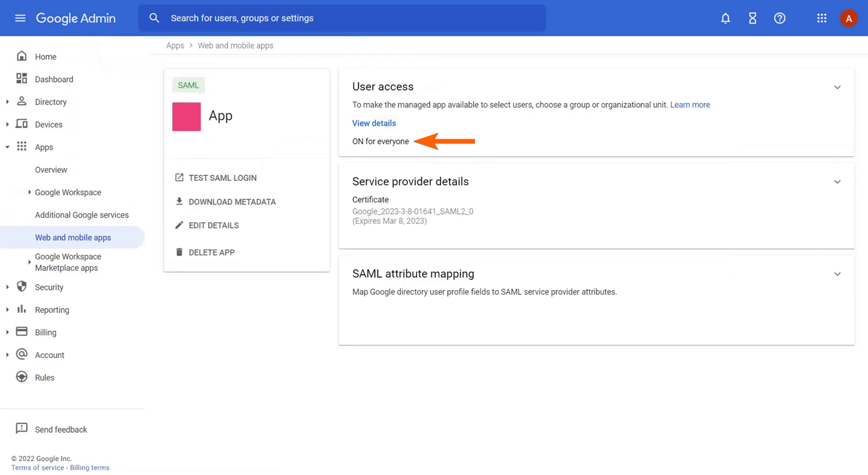Click the search users, groups or settings field
The image size is (868, 475).
click(350, 18)
